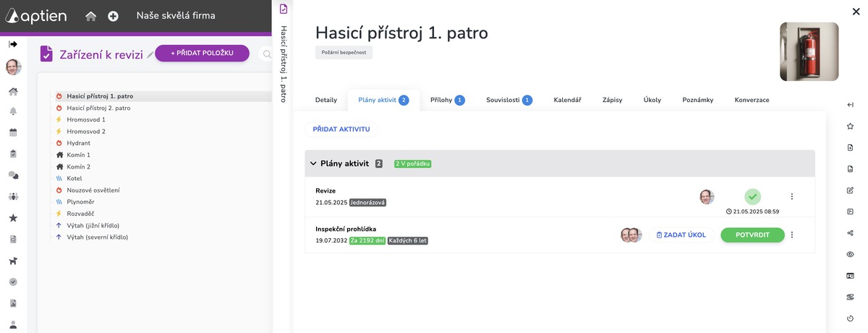The height and width of the screenshot is (333, 868).
Task: Click the power icon in right toolbar
Action: [x=850, y=319]
